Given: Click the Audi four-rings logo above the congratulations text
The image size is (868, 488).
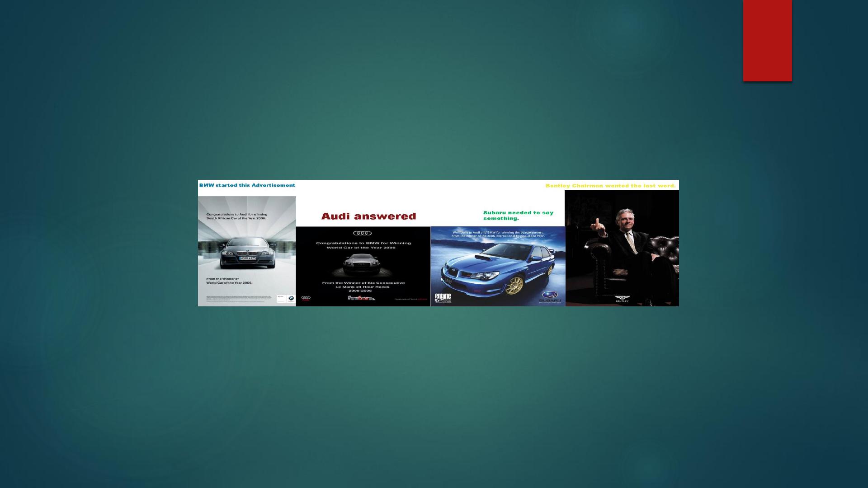Looking at the screenshot, I should pyautogui.click(x=362, y=233).
